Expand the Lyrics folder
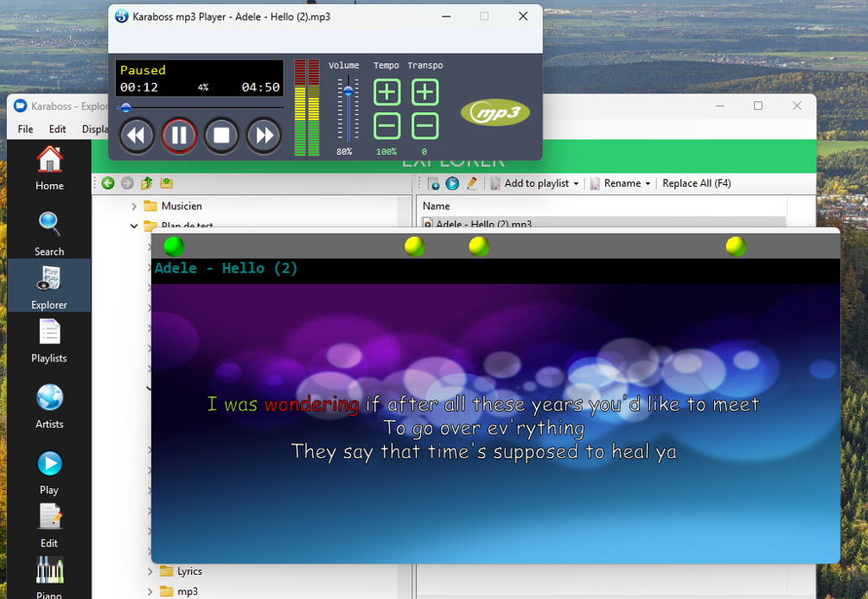 150,571
